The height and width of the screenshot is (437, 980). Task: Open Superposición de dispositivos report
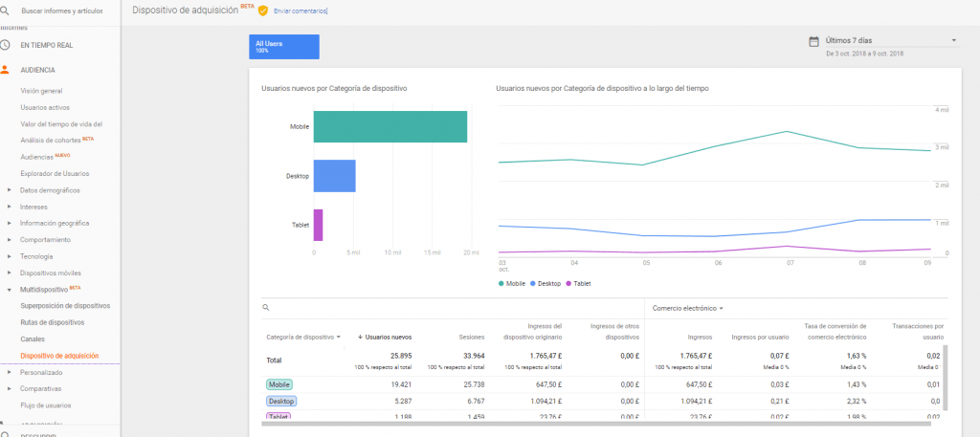click(65, 306)
